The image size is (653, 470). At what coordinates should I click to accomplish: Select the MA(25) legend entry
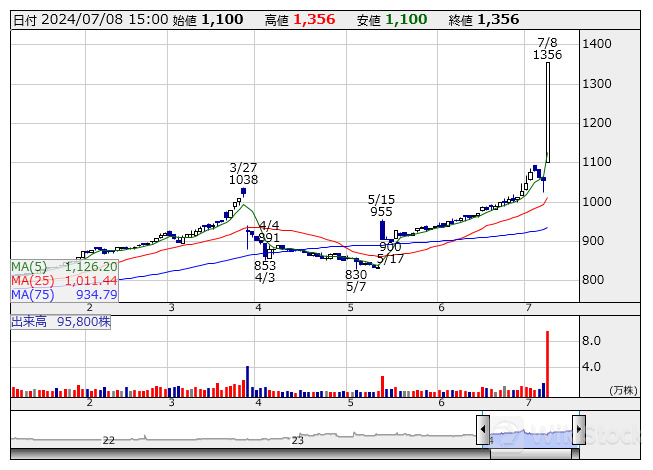click(64, 281)
